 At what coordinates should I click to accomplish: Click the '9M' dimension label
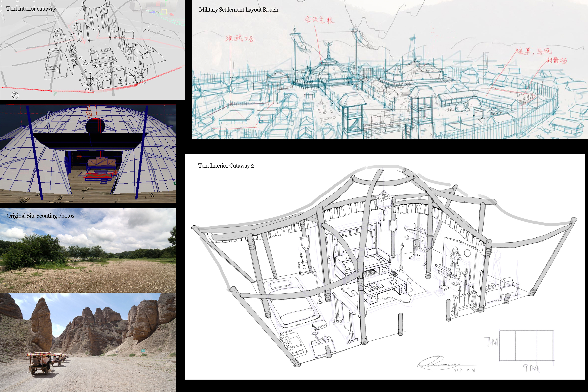point(531,368)
